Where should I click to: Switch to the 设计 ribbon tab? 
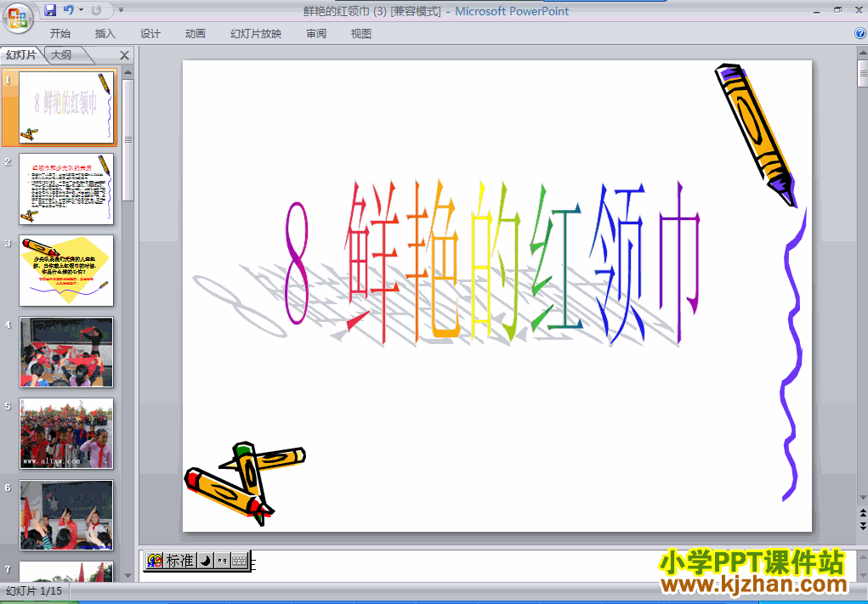coord(150,34)
